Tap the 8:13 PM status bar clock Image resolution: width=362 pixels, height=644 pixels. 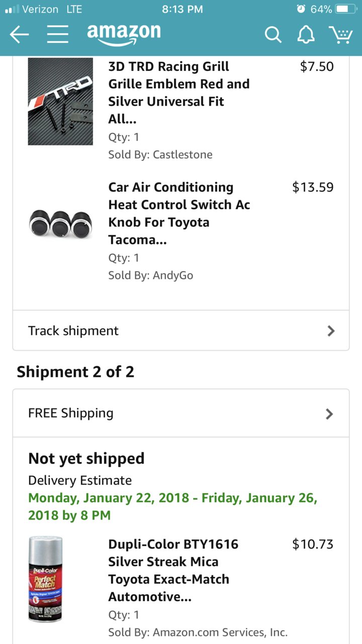click(183, 9)
